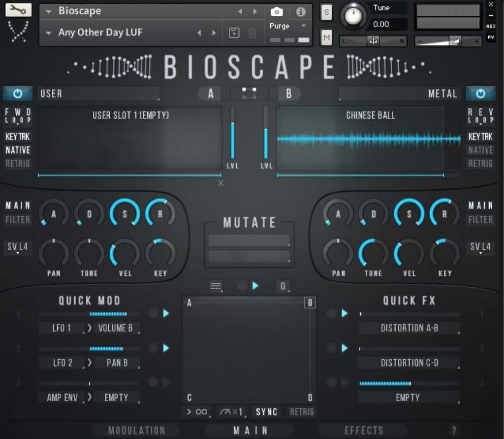This screenshot has height=439, width=504.
Task: Click layer A level LVL slider
Action: (232, 133)
